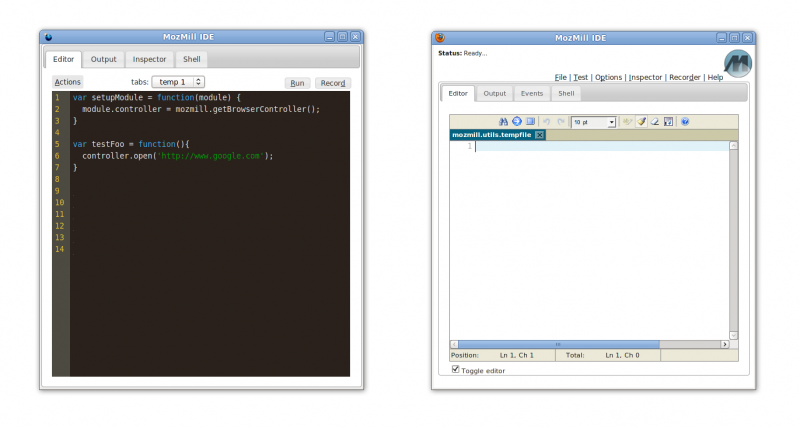This screenshot has width=800, height=428.
Task: Click the redo arrow icon
Action: pyautogui.click(x=561, y=121)
